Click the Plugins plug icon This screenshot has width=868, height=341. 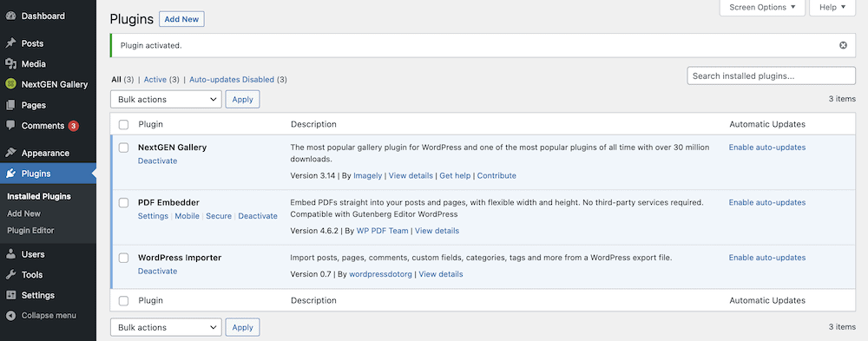[x=10, y=174]
